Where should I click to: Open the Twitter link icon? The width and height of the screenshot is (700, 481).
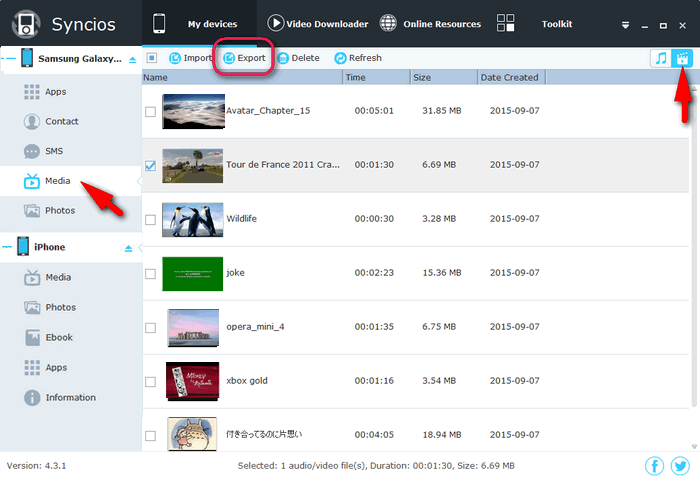[x=680, y=466]
